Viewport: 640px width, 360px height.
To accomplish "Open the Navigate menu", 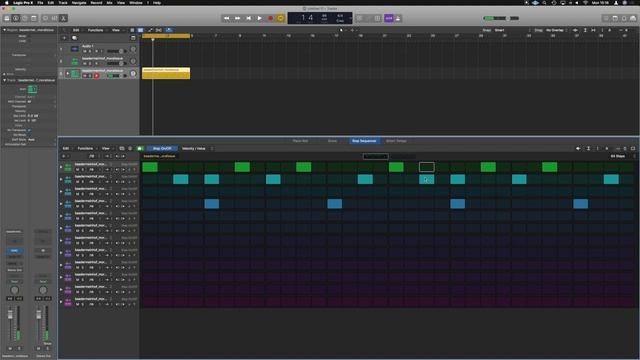I will click(79, 2).
